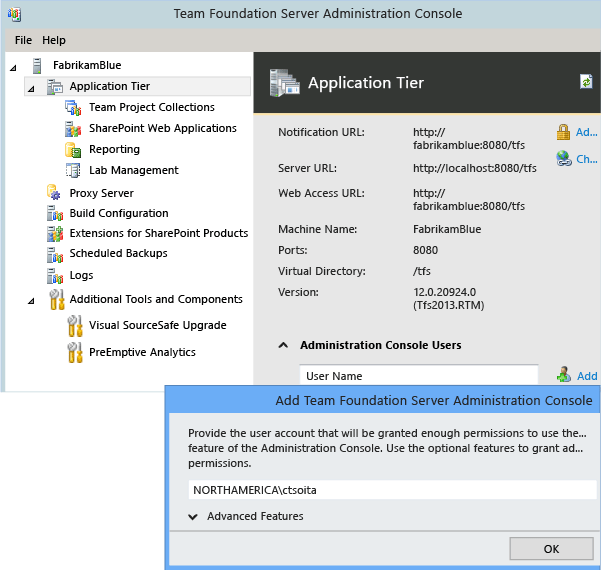Click the add user icon beside Add

pos(564,375)
